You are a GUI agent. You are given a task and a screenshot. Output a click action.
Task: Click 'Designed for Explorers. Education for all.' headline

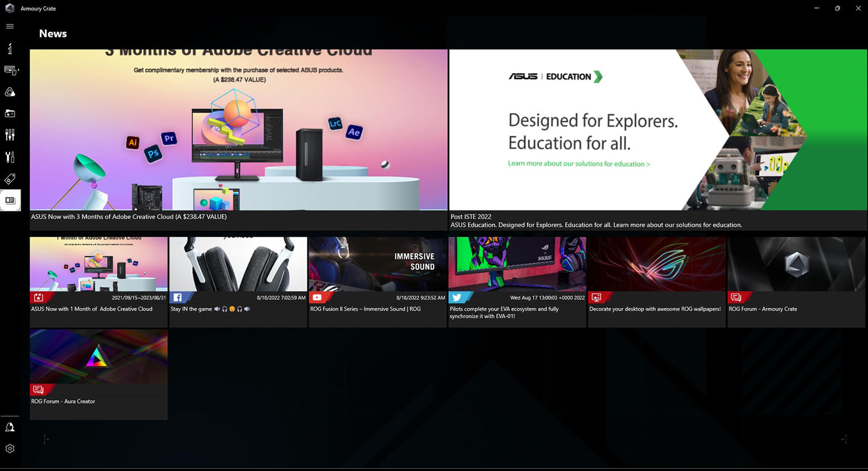[593, 131]
